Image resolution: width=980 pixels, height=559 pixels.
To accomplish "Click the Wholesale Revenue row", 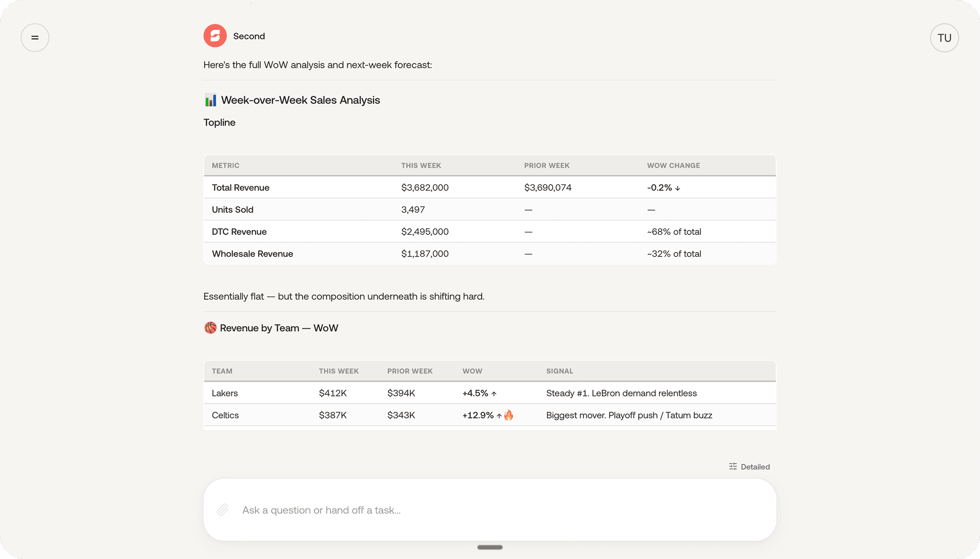I will click(x=252, y=254).
